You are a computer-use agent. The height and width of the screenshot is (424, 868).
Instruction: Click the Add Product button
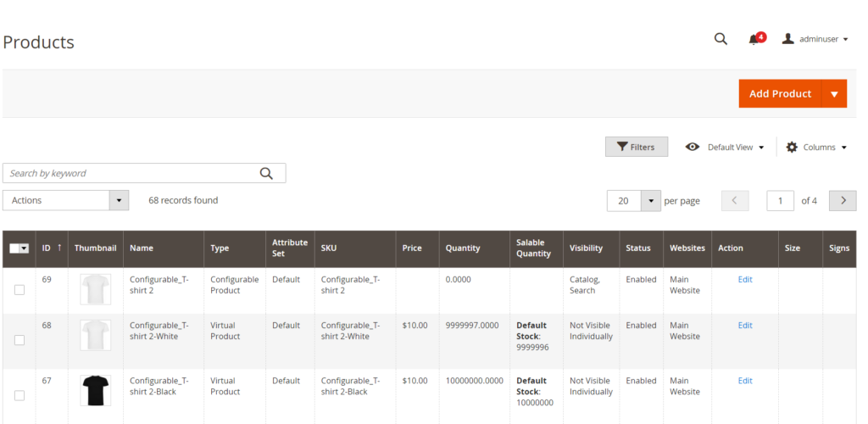click(x=780, y=94)
